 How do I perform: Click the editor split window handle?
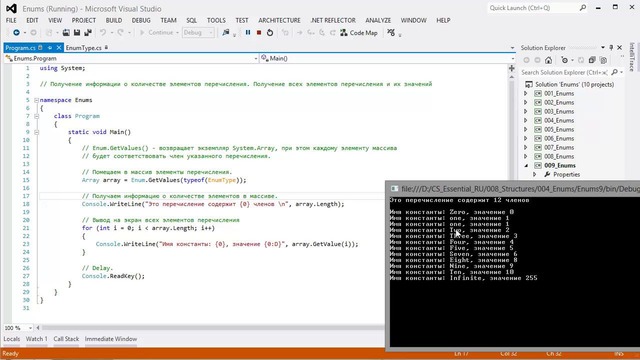click(511, 68)
